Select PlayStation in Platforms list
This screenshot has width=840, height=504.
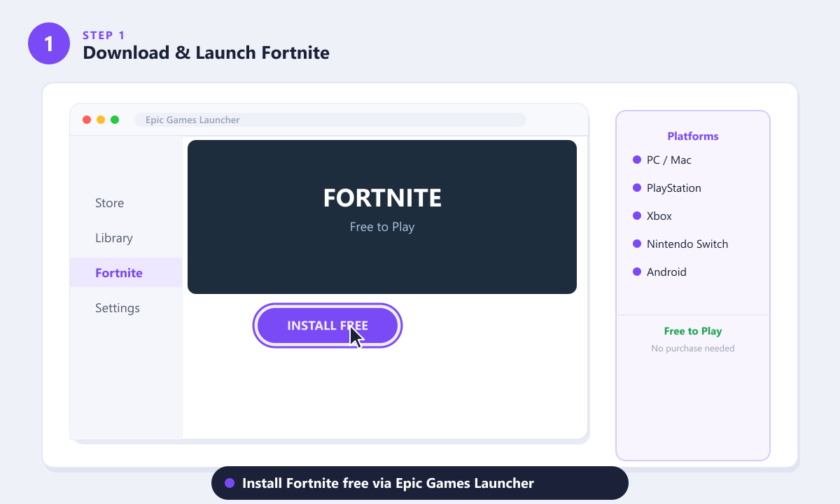tap(667, 188)
